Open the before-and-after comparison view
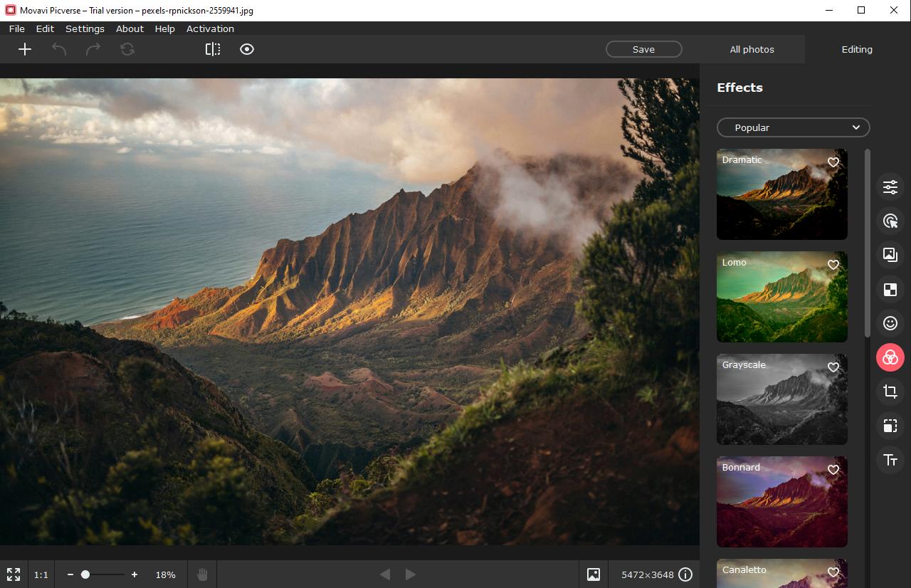This screenshot has height=588, width=911. point(213,49)
